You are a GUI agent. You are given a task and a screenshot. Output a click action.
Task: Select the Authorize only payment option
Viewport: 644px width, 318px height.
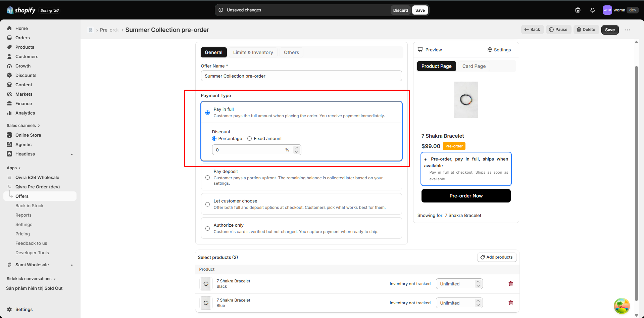(x=207, y=228)
